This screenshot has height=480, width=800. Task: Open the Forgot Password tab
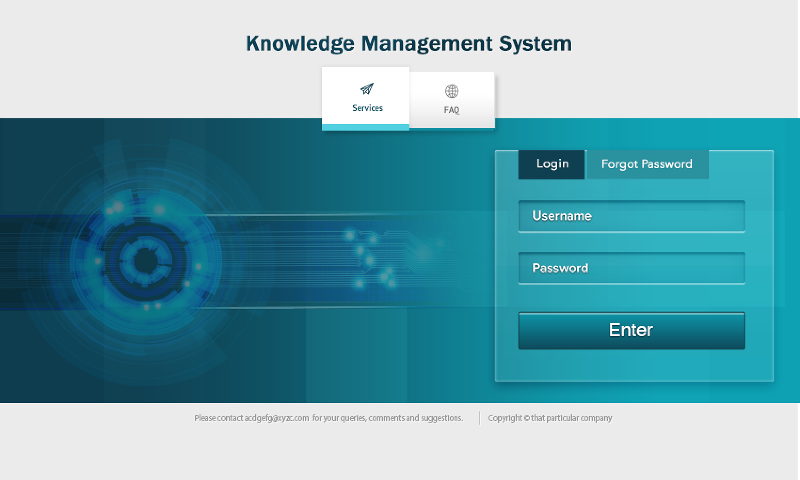click(646, 164)
